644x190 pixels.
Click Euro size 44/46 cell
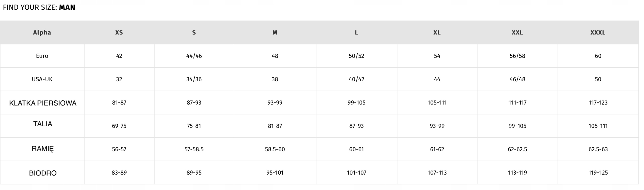tap(194, 56)
